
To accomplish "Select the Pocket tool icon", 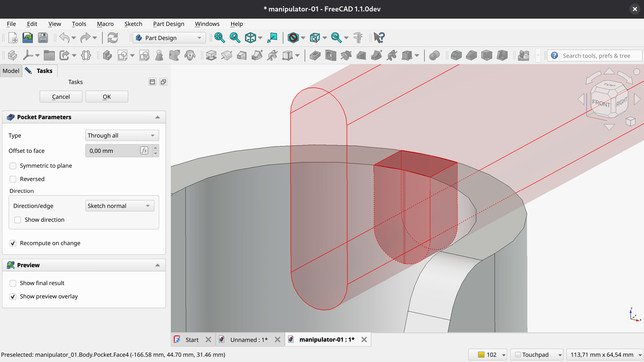I will [x=315, y=56].
